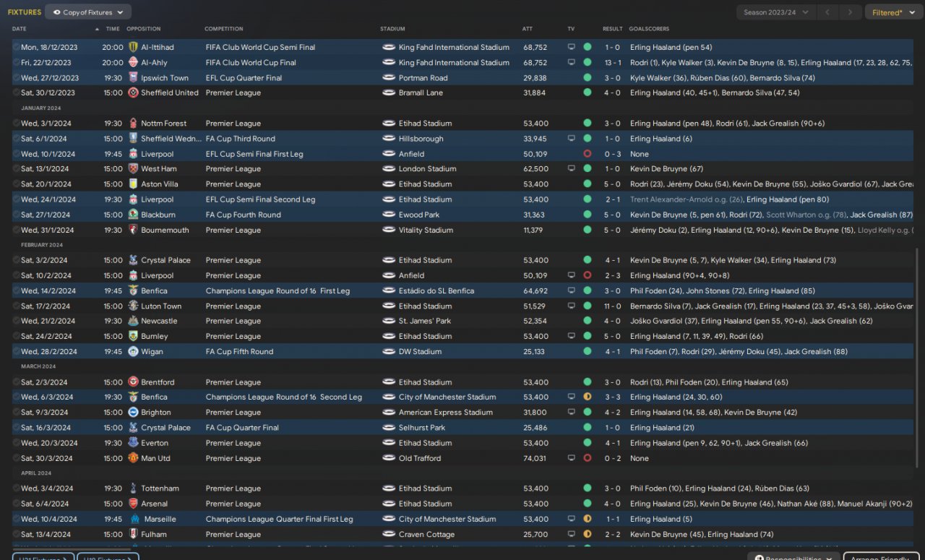925x560 pixels.
Task: Open the Arsenal club crest
Action: coord(133,504)
